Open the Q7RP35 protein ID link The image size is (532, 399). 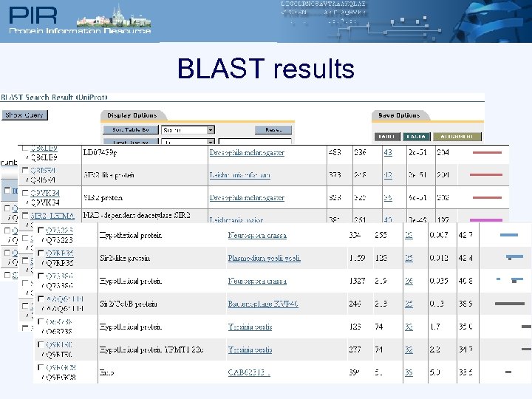tap(60, 253)
